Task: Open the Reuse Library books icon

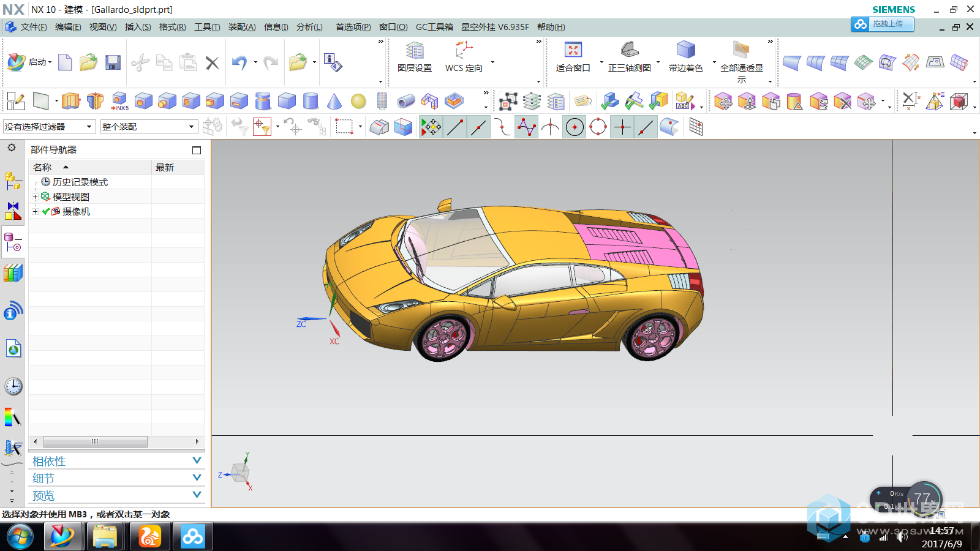Action: tap(13, 272)
